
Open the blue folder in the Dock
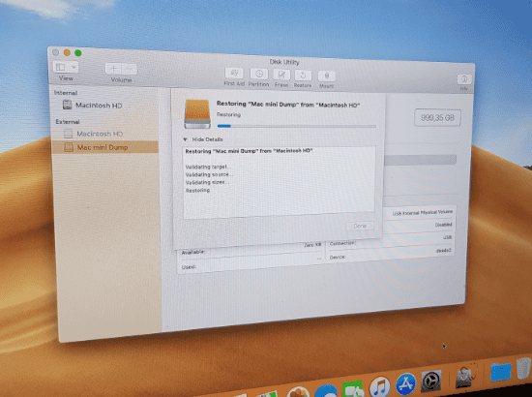(x=500, y=371)
